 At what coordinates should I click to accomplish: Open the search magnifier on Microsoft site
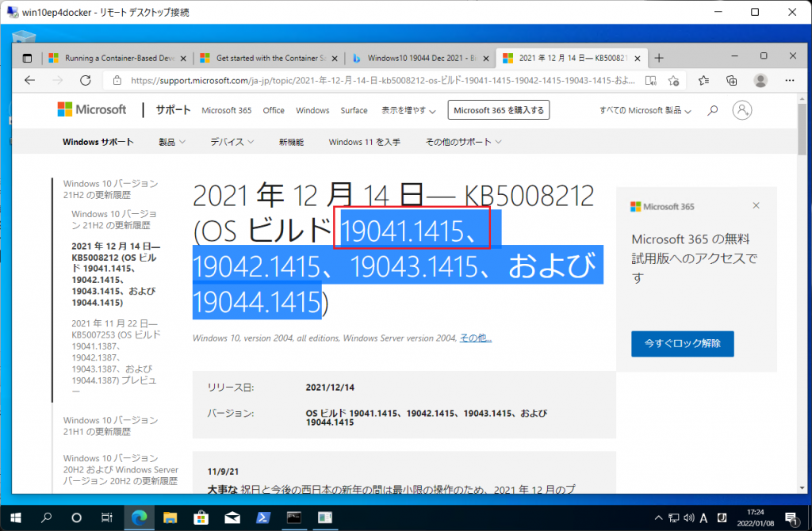coord(713,110)
